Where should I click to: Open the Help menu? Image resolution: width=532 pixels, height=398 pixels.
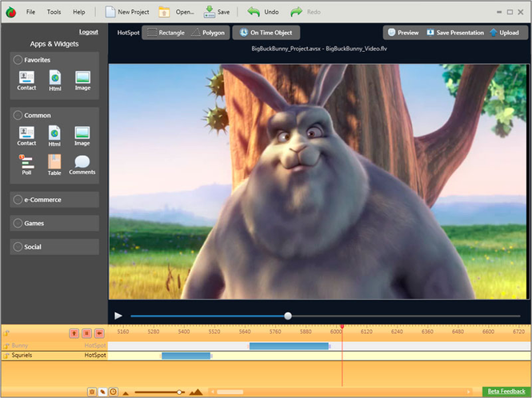(79, 12)
